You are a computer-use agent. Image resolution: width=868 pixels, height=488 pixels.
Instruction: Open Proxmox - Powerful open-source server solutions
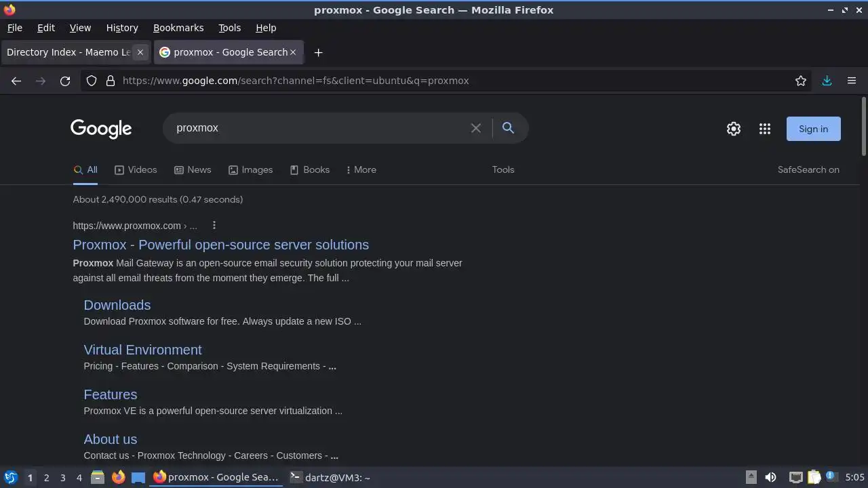221,245
